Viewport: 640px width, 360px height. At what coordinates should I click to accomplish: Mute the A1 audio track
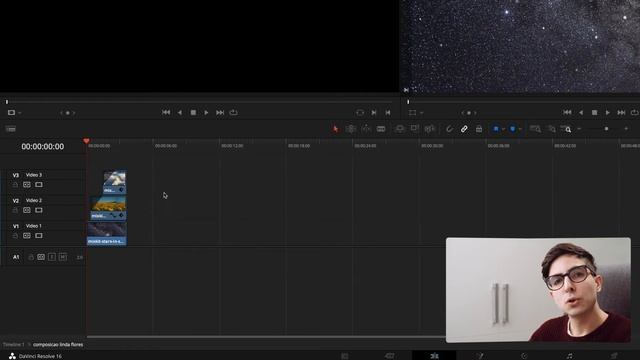click(x=62, y=257)
